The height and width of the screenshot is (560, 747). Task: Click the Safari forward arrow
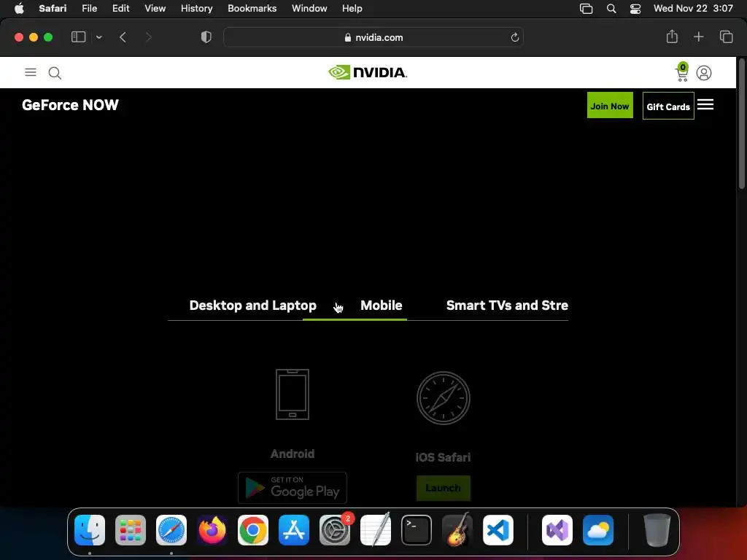click(x=148, y=37)
